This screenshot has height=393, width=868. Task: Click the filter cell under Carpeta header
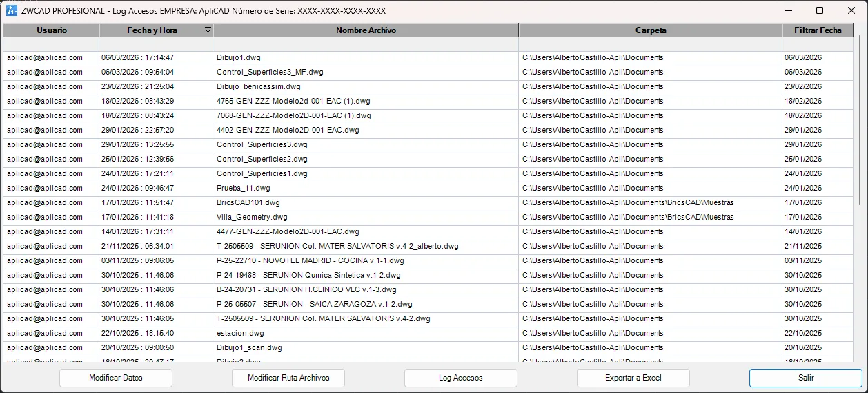(x=651, y=44)
